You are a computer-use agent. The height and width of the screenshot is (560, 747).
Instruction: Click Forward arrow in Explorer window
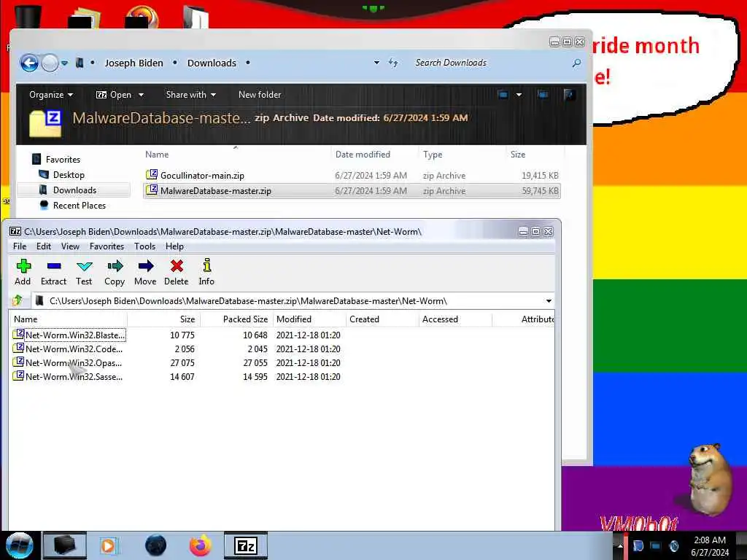click(x=50, y=63)
